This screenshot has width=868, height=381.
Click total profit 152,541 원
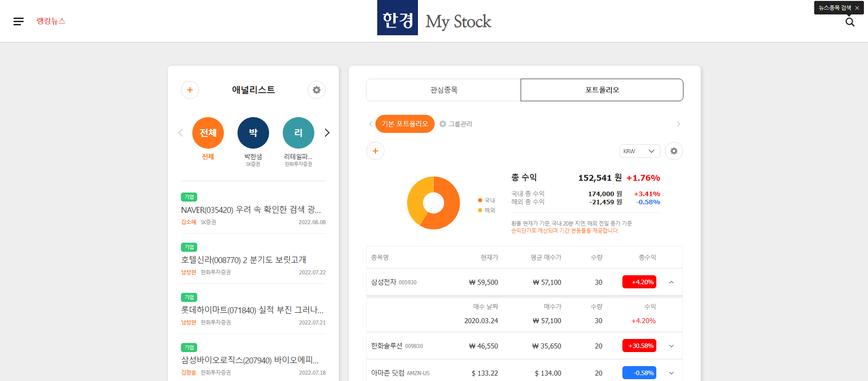click(x=600, y=178)
